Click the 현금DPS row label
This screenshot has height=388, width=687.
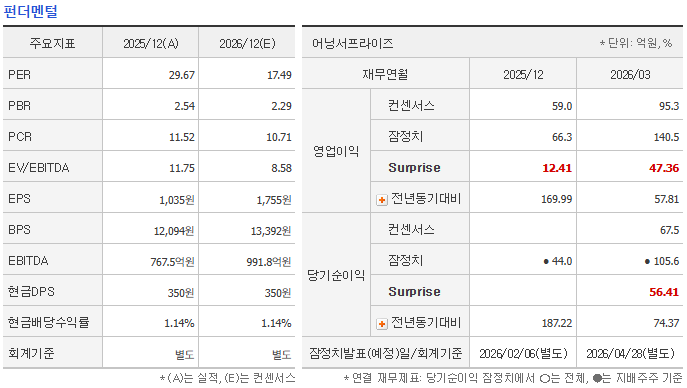(31, 292)
